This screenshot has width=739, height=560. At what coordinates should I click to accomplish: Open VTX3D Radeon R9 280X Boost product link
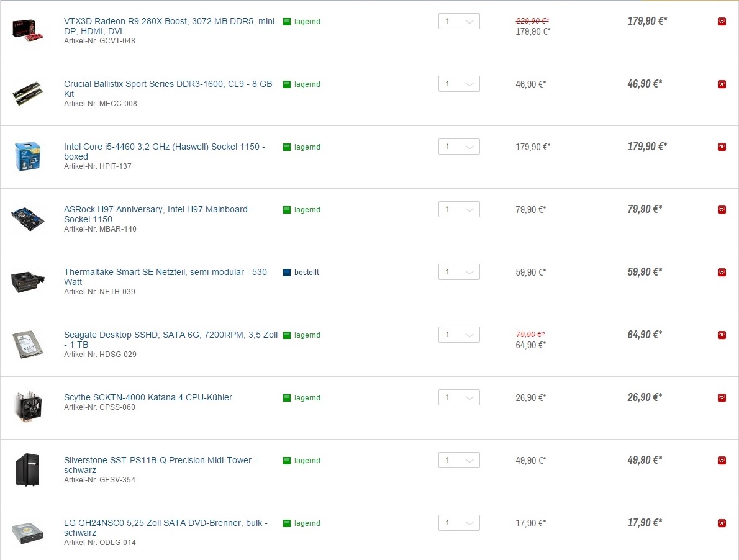pos(169,26)
